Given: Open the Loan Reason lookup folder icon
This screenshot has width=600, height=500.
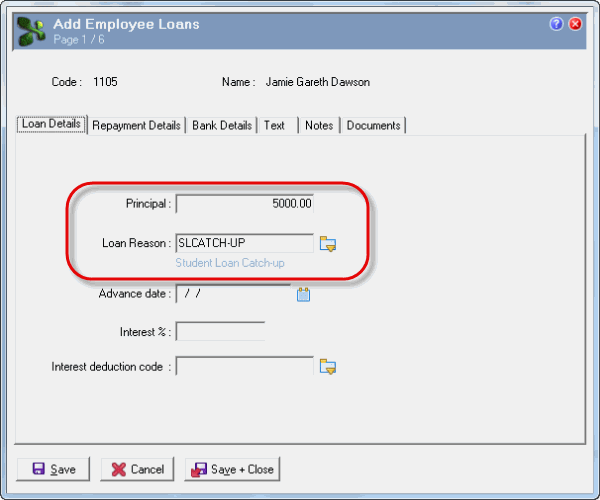Looking at the screenshot, I should tap(328, 244).
